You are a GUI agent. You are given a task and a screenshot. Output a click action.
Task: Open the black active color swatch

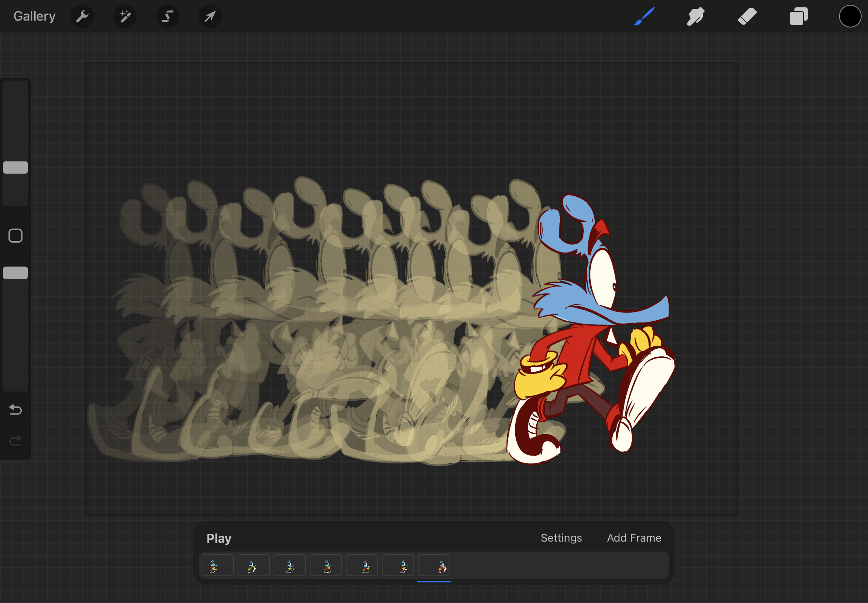850,16
